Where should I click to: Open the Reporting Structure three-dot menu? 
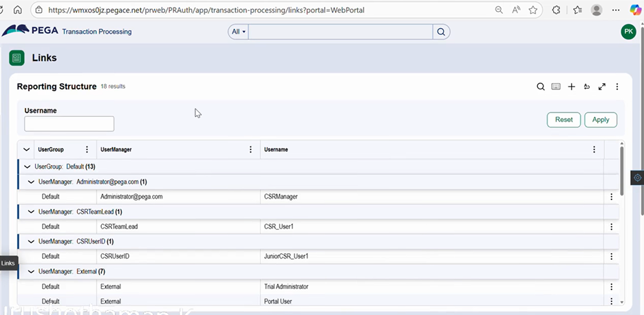[617, 87]
